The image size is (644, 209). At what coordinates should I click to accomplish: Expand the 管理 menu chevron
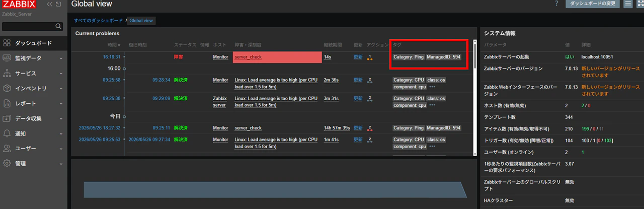coord(61,164)
